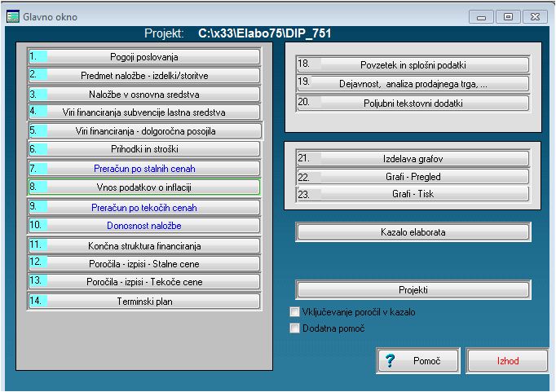556x392 pixels.
Task: Open Izdelava grafov
Action: 413,158
